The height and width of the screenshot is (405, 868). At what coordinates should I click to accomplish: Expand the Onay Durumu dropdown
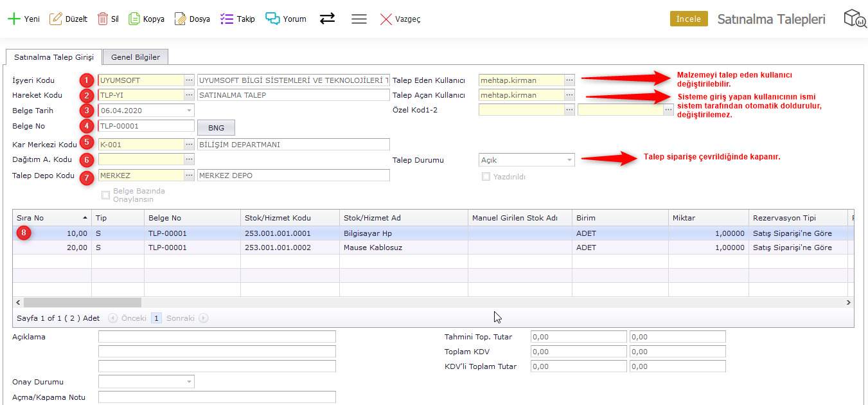click(x=189, y=382)
